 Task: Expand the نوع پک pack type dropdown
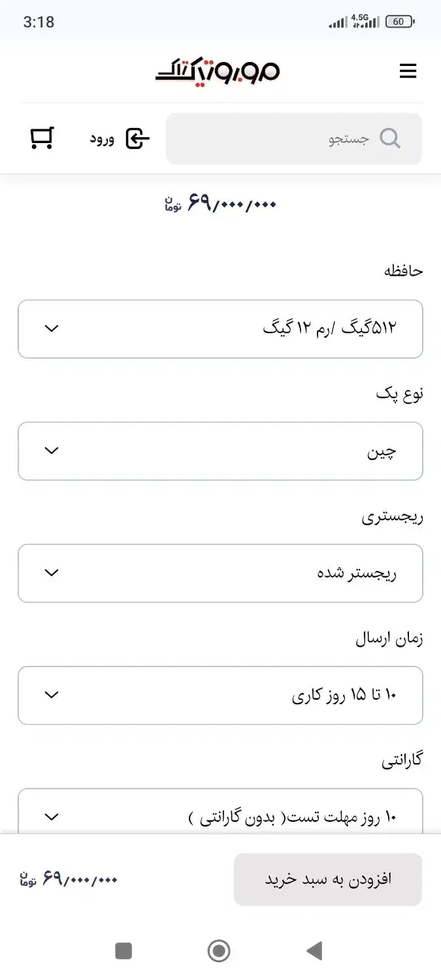[220, 451]
